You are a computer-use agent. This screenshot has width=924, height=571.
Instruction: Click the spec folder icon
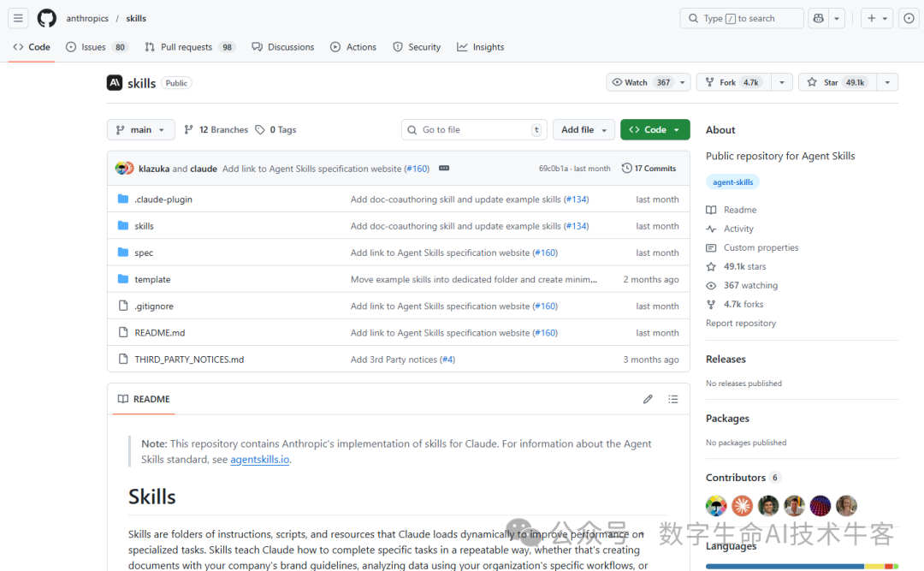pos(122,253)
